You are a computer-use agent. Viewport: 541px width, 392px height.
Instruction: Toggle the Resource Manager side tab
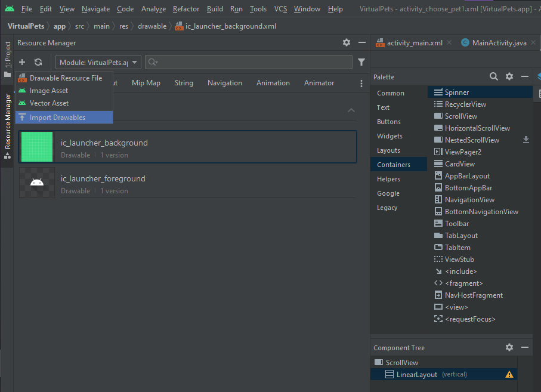(8, 121)
